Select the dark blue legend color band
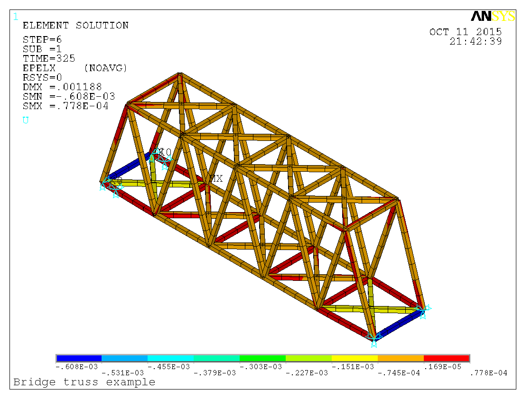This screenshot has height=399, width=532. [79, 358]
